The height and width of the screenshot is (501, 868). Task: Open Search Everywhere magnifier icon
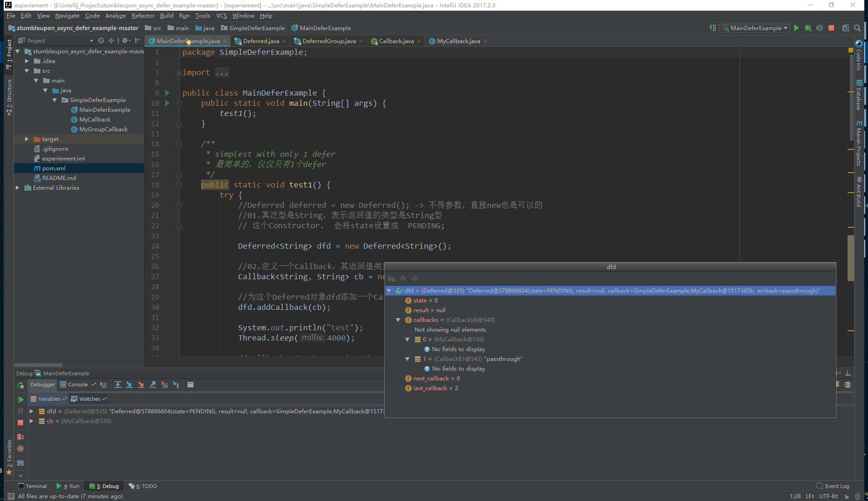click(x=857, y=28)
